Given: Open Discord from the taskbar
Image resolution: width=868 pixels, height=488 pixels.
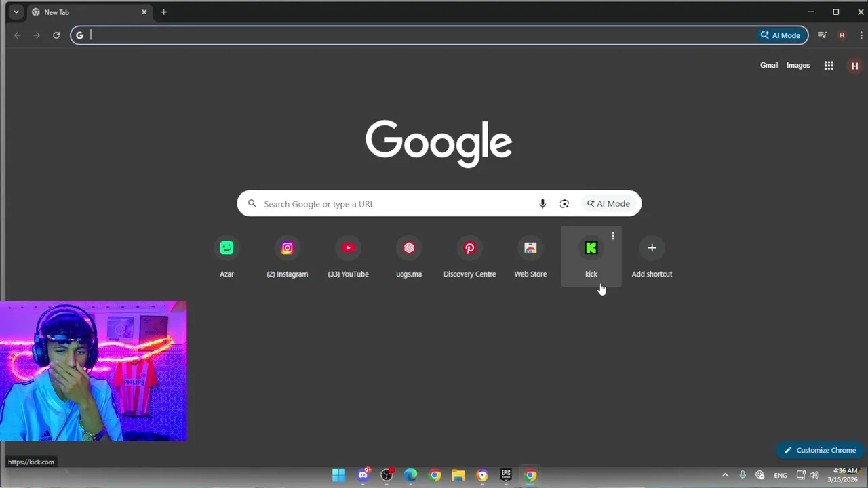Looking at the screenshot, I should point(363,475).
